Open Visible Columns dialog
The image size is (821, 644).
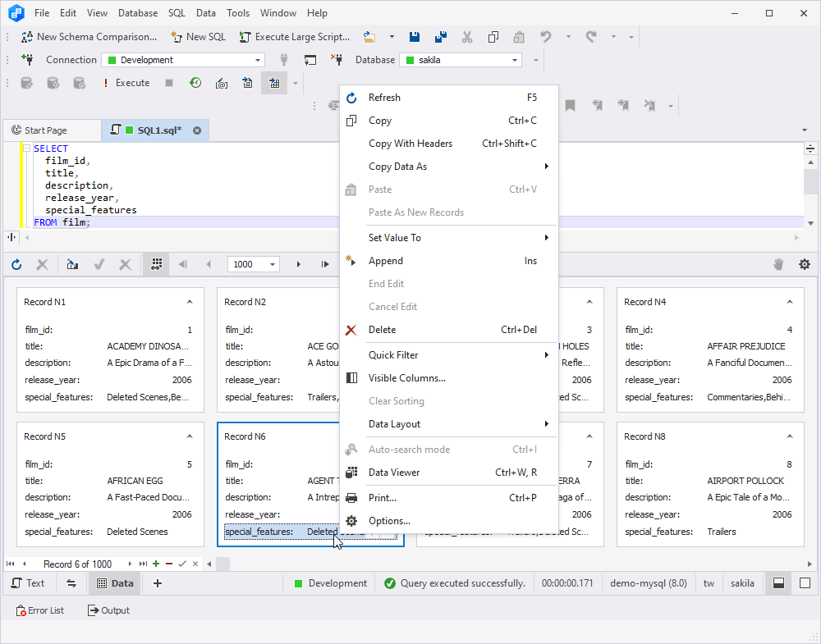pos(449,377)
